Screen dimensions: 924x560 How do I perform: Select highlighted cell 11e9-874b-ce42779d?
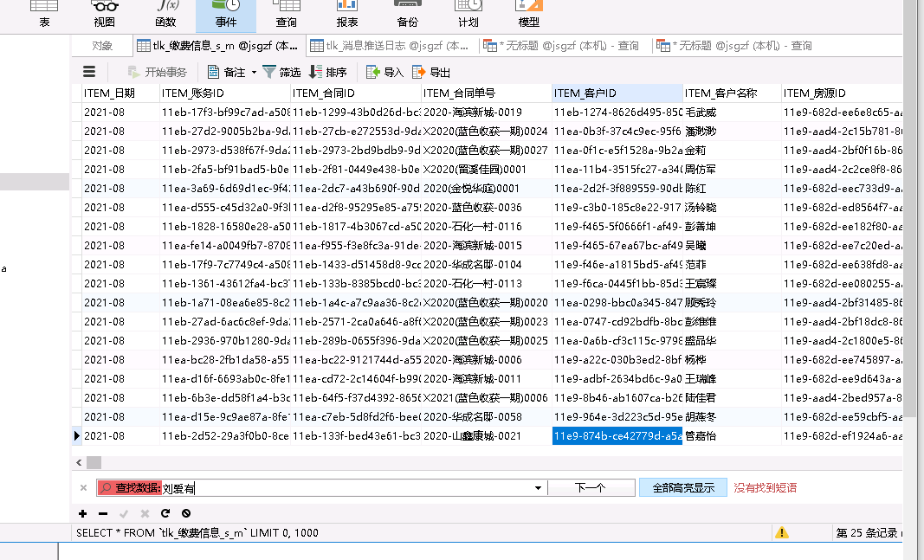coord(617,435)
